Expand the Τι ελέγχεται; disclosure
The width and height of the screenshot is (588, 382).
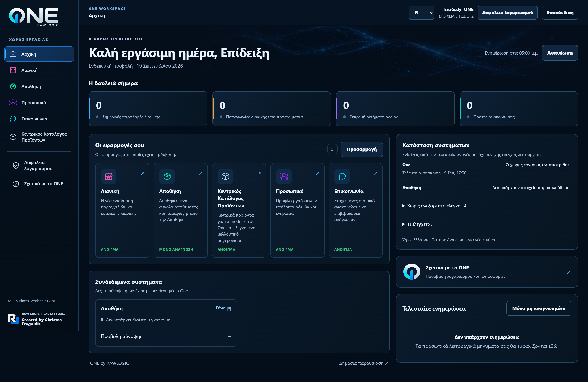(418, 224)
